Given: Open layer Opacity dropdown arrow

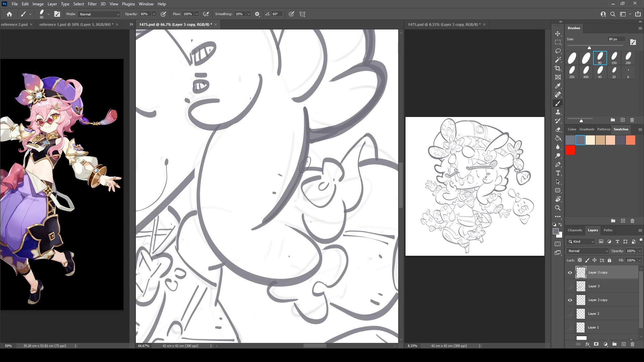Looking at the screenshot, I should coord(640,251).
